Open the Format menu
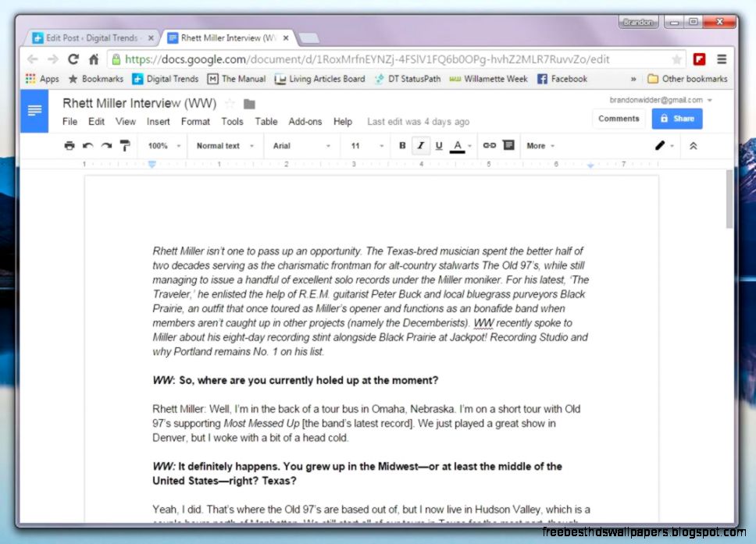This screenshot has width=756, height=544. click(195, 122)
